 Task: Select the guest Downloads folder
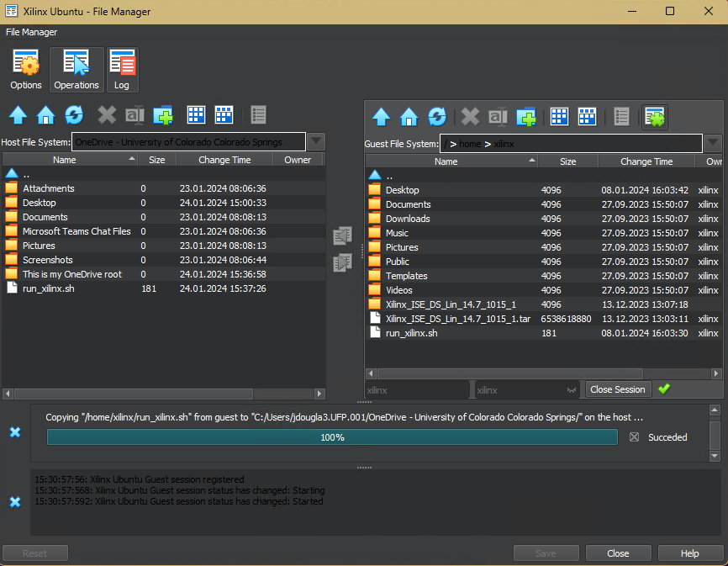544,219
